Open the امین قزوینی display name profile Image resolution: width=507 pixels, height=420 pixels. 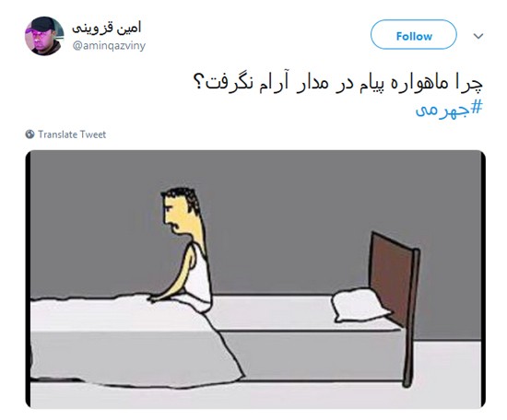[x=107, y=28]
